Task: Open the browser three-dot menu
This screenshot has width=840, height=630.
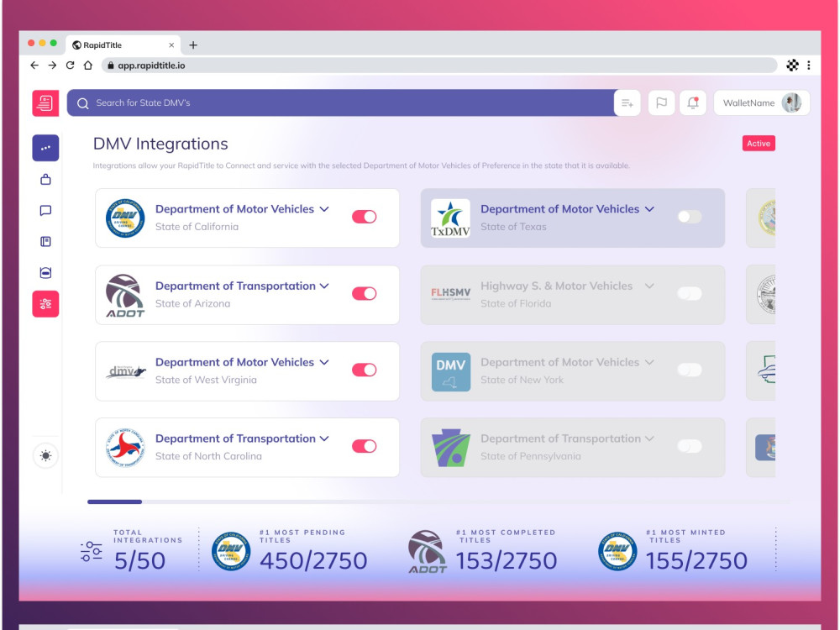Action: point(809,66)
